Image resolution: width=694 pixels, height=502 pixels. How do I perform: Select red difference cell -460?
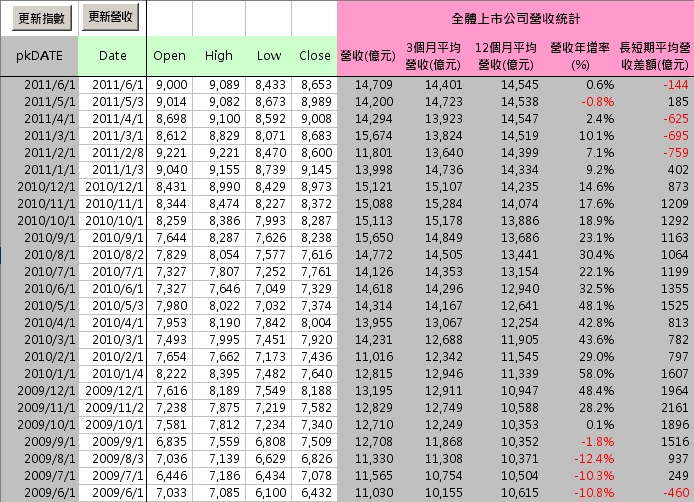676,493
